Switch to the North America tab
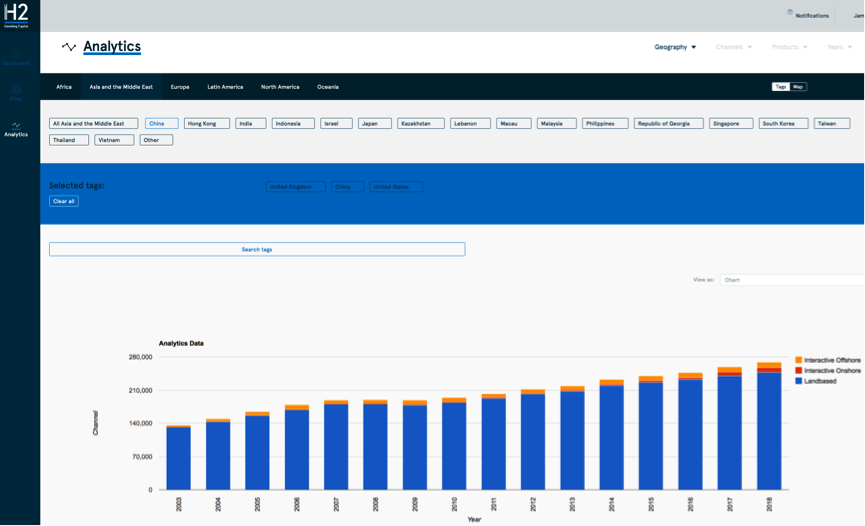 [x=280, y=87]
